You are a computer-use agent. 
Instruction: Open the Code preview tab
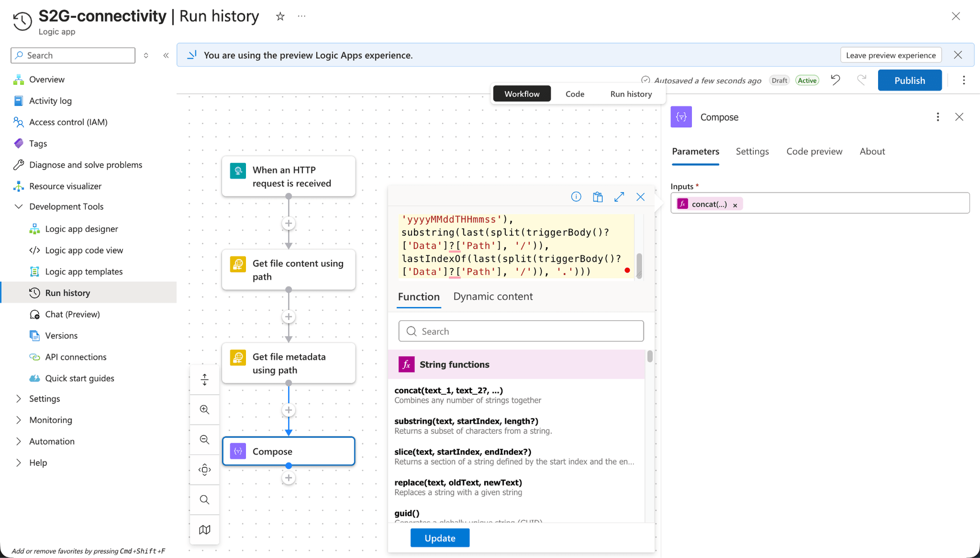coord(814,152)
